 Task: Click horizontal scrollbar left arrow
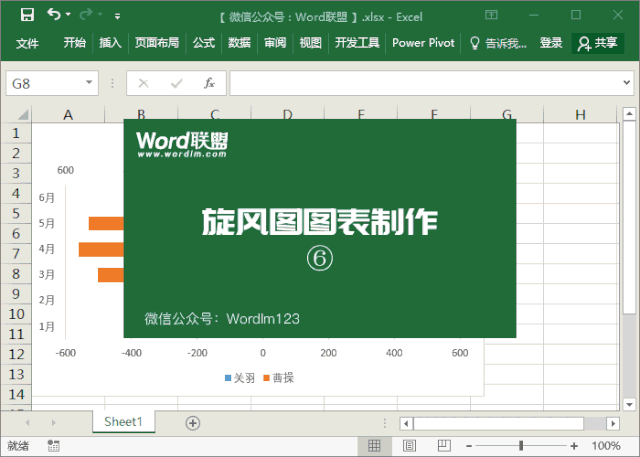tap(406, 424)
